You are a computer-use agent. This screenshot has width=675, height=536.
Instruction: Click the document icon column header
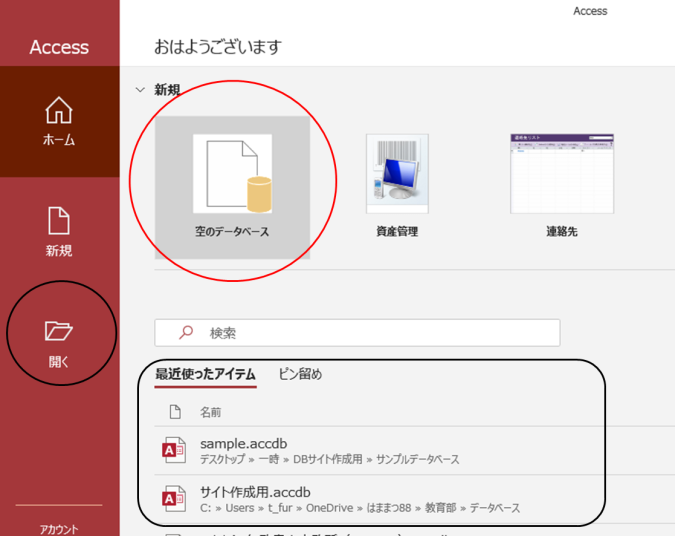(x=175, y=412)
